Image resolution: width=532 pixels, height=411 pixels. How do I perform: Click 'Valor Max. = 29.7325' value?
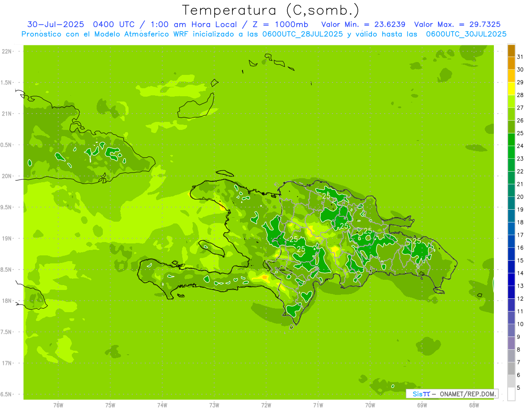tap(458, 24)
